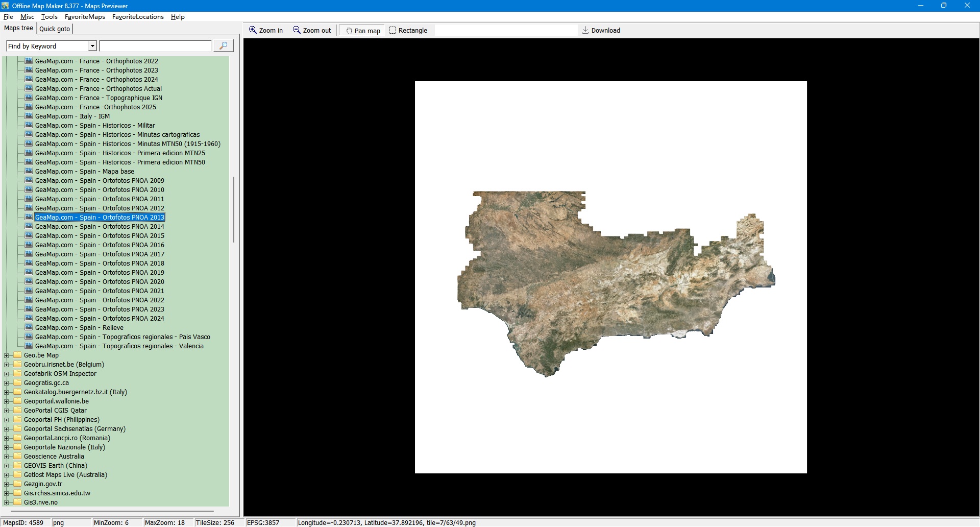Open the Find by Keyword dropdown
Viewport: 980px width, 527px height.
92,46
